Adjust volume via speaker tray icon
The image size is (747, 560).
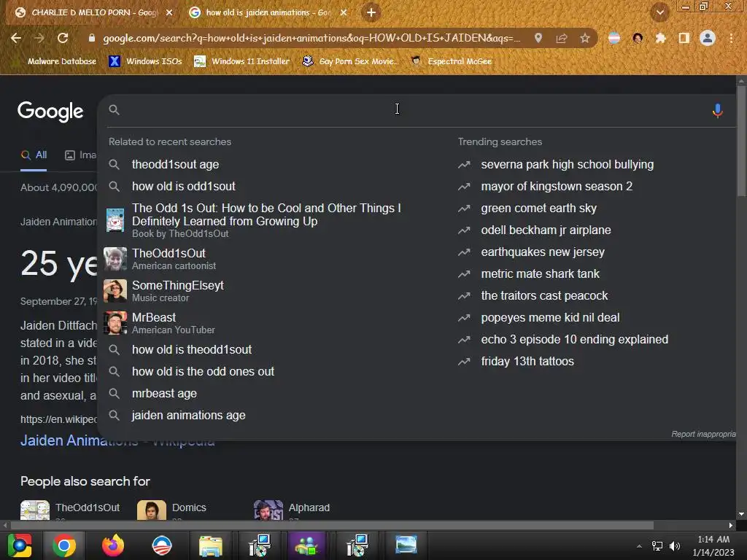point(675,546)
